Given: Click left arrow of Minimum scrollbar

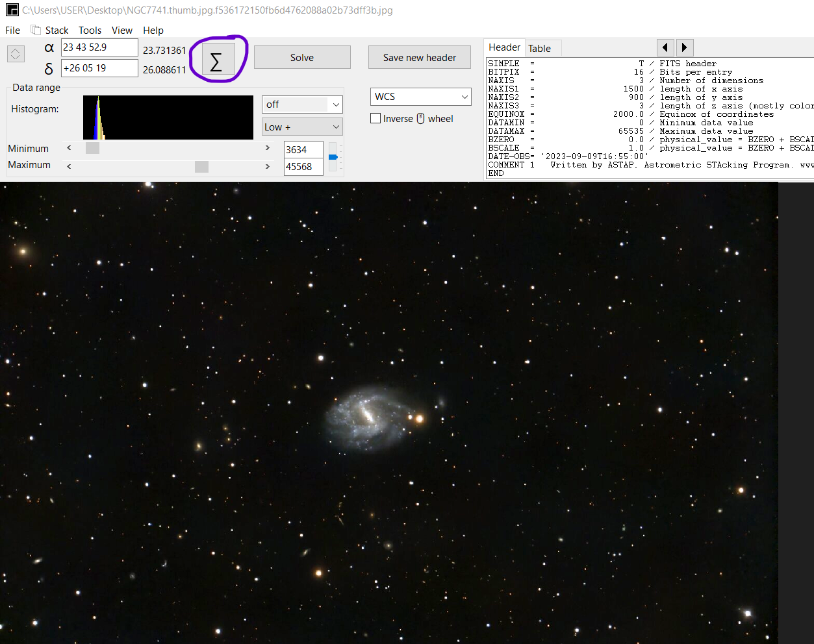Looking at the screenshot, I should 69,148.
